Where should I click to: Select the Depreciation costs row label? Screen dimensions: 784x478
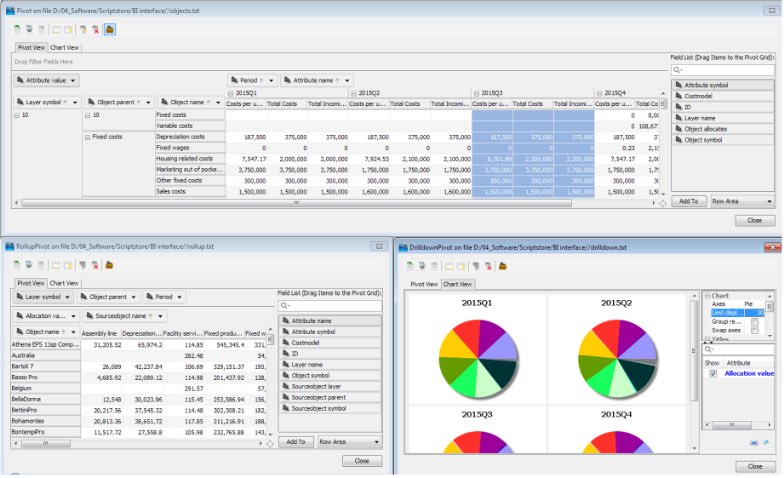pyautogui.click(x=190, y=137)
